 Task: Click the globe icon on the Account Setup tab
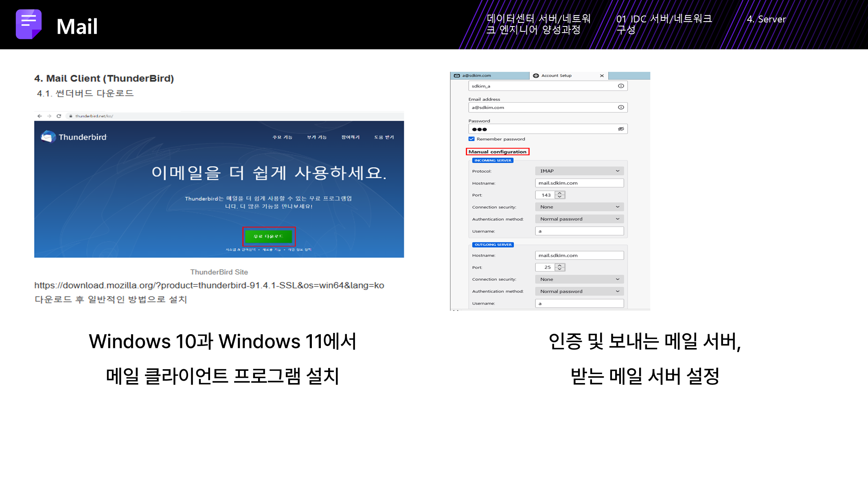point(536,76)
